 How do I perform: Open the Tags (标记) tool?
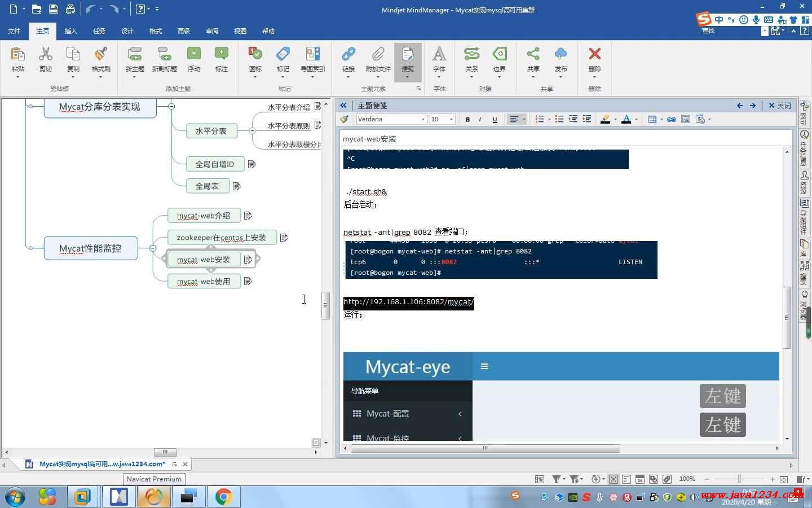283,54
